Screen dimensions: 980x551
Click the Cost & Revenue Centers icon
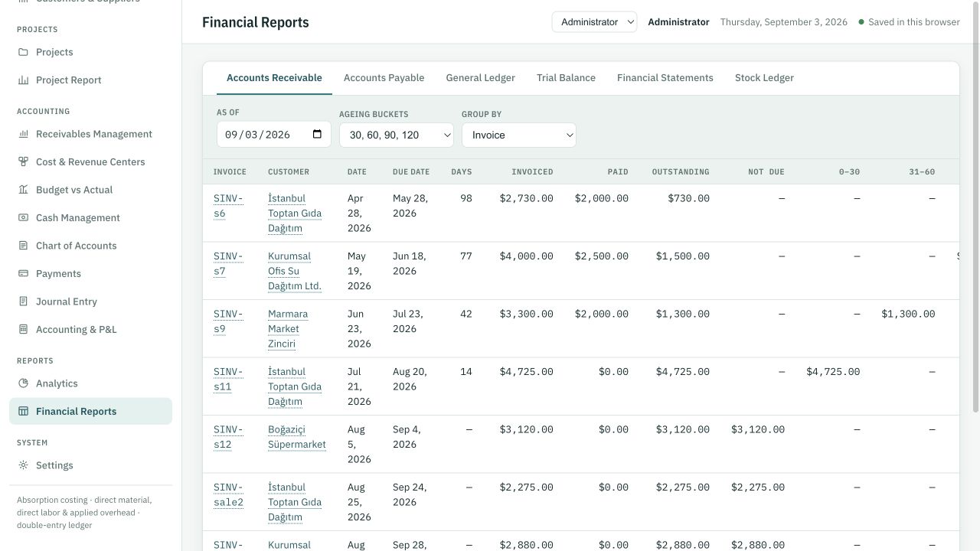[x=23, y=161]
